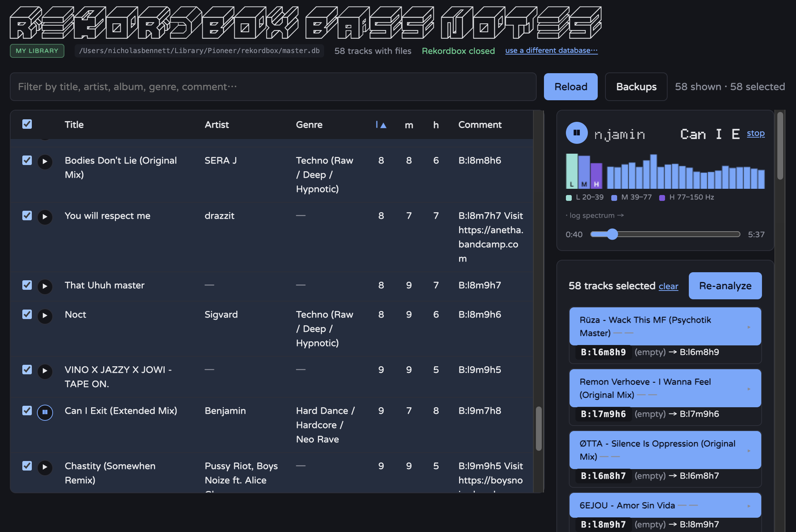Uncheck the VINO X JAZZY X JOWI checkbox
Screen dimensions: 796x532
tap(27, 370)
